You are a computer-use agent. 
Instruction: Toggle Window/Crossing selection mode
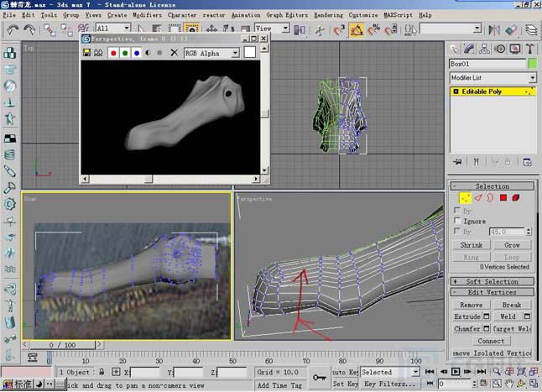[x=191, y=29]
